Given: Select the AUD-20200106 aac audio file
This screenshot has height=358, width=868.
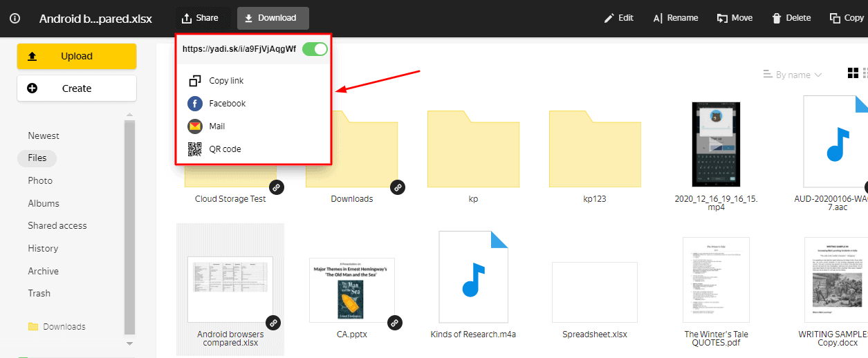Looking at the screenshot, I should pyautogui.click(x=835, y=142).
